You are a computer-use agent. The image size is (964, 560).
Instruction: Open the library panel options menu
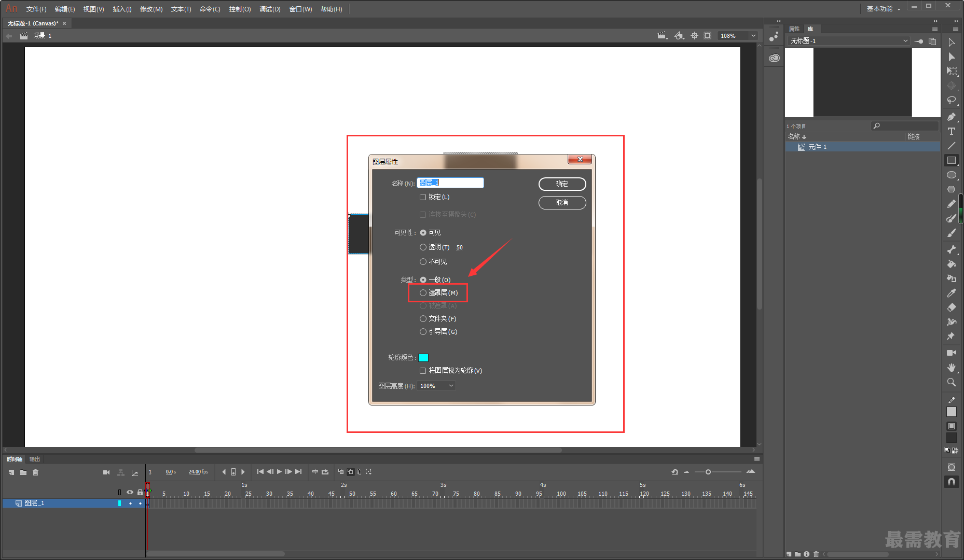[x=935, y=29]
